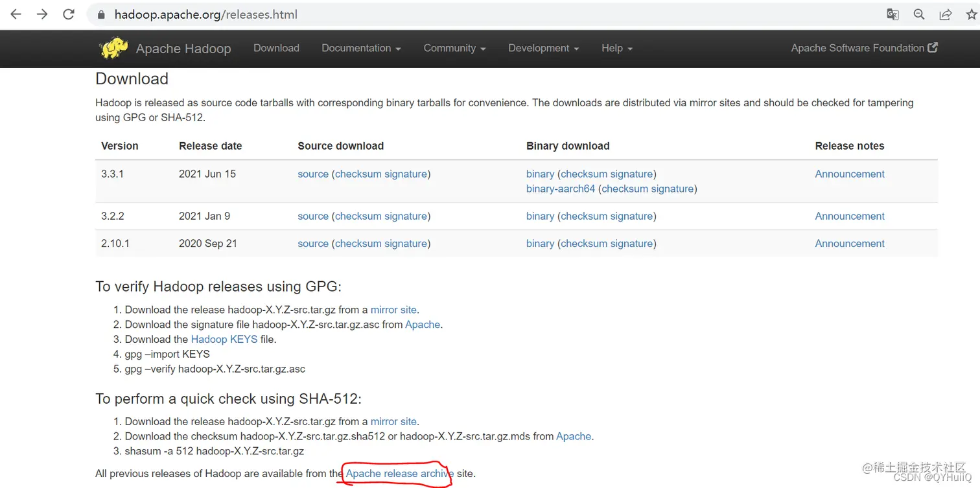Reload the page with refresh icon
Image resolution: width=980 pixels, height=488 pixels.
click(x=69, y=14)
